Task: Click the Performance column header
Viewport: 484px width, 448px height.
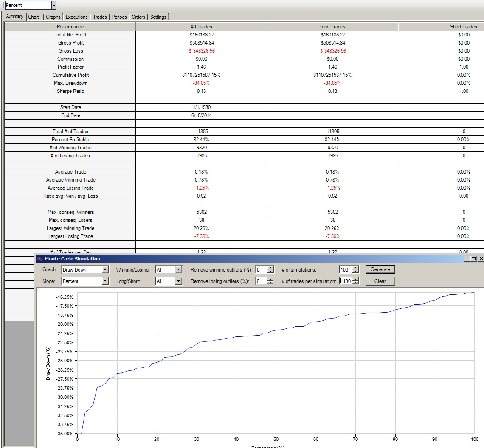Action: (x=70, y=27)
